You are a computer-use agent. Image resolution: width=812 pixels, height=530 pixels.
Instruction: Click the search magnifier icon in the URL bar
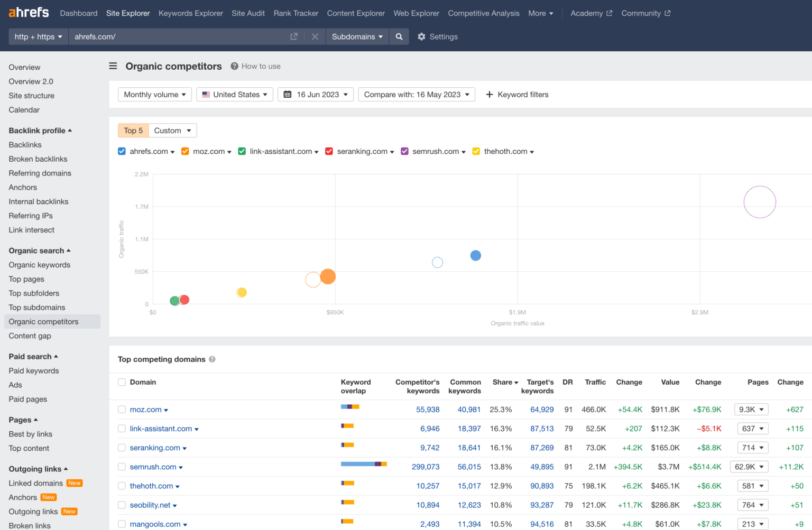[399, 36]
